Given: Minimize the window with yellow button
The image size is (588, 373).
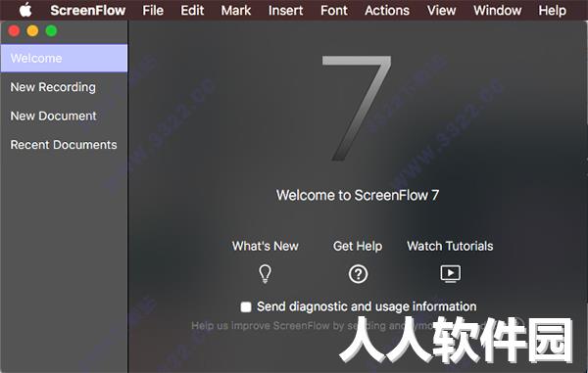Looking at the screenshot, I should (x=32, y=30).
